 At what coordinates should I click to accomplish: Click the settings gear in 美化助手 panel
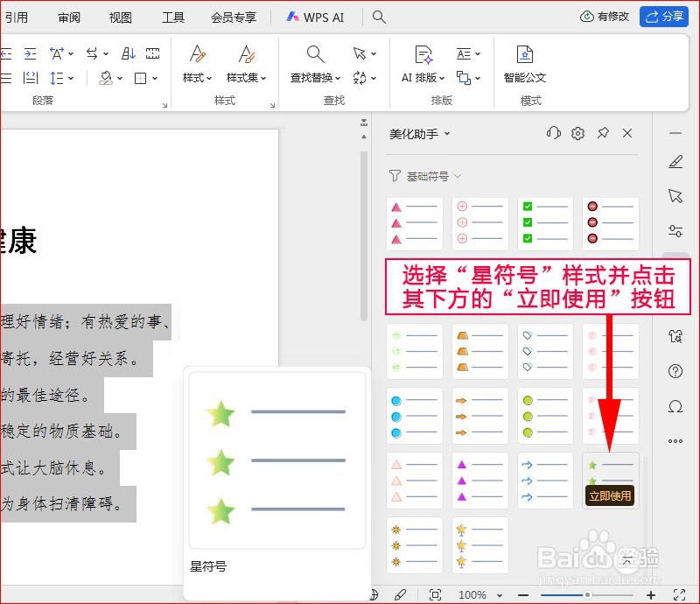577,133
